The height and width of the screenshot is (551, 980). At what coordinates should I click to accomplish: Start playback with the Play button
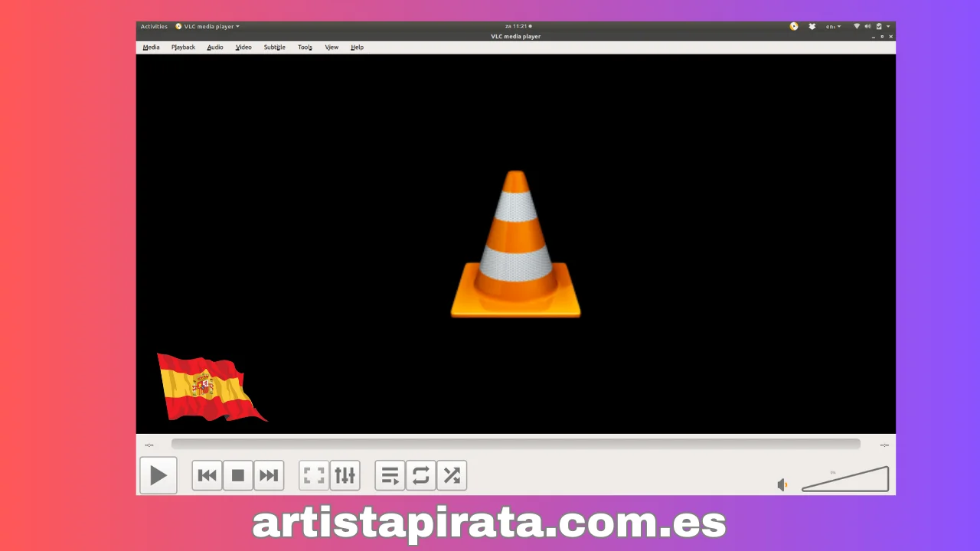tap(158, 475)
